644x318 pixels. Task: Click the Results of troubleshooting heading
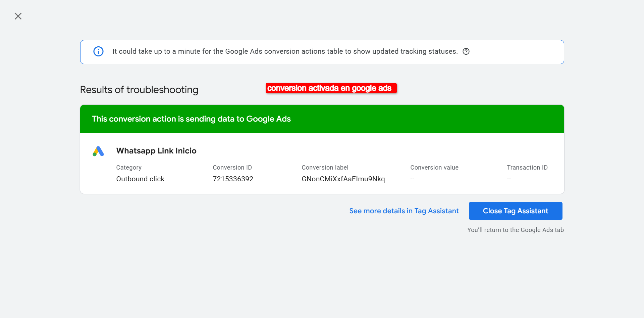pyautogui.click(x=139, y=90)
